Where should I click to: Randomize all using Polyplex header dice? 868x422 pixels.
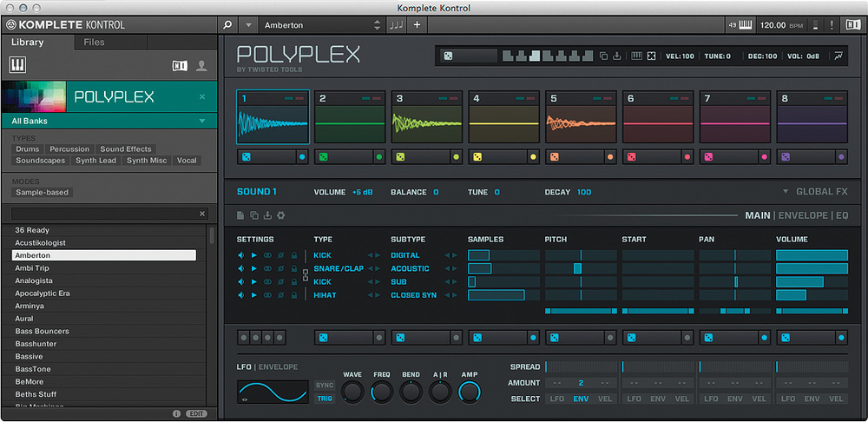point(448,56)
